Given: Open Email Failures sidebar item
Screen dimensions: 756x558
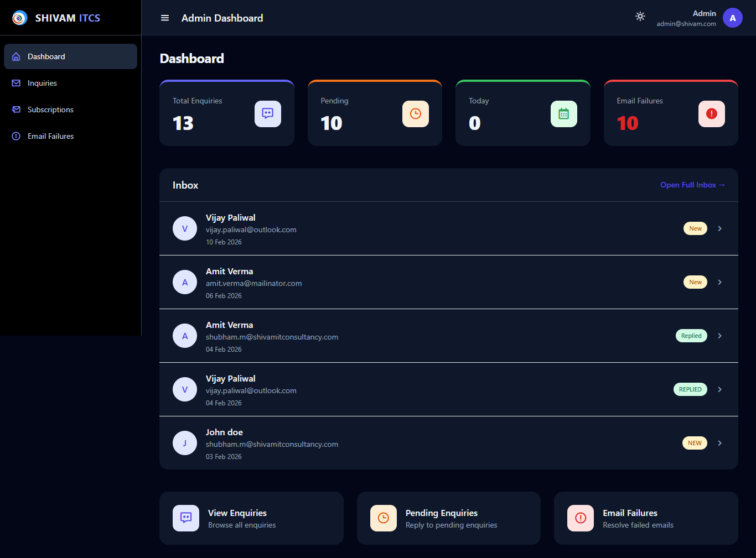Looking at the screenshot, I should tap(50, 137).
